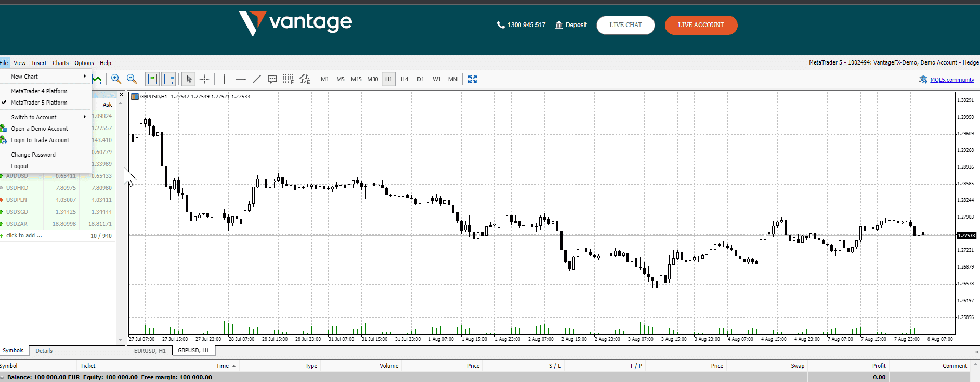The width and height of the screenshot is (980, 382).
Task: Click the Vantage logo
Action: (x=295, y=23)
